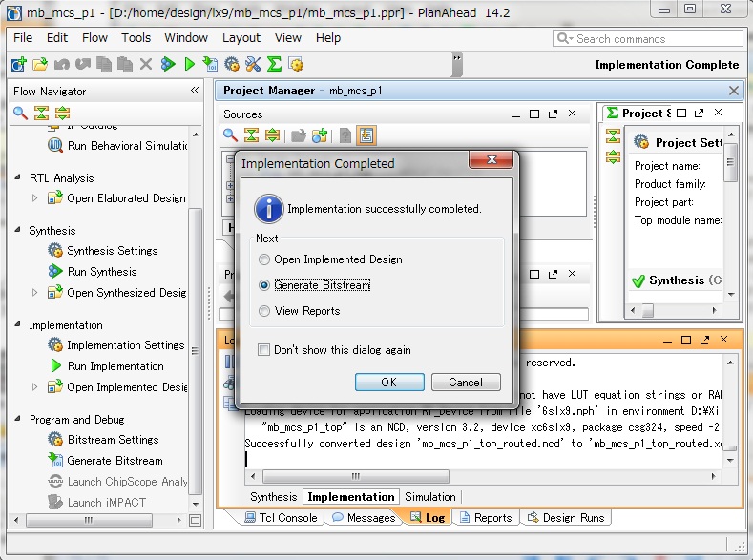Click the Generate Bitstream toolbar icon
The height and width of the screenshot is (560, 753).
tap(210, 64)
